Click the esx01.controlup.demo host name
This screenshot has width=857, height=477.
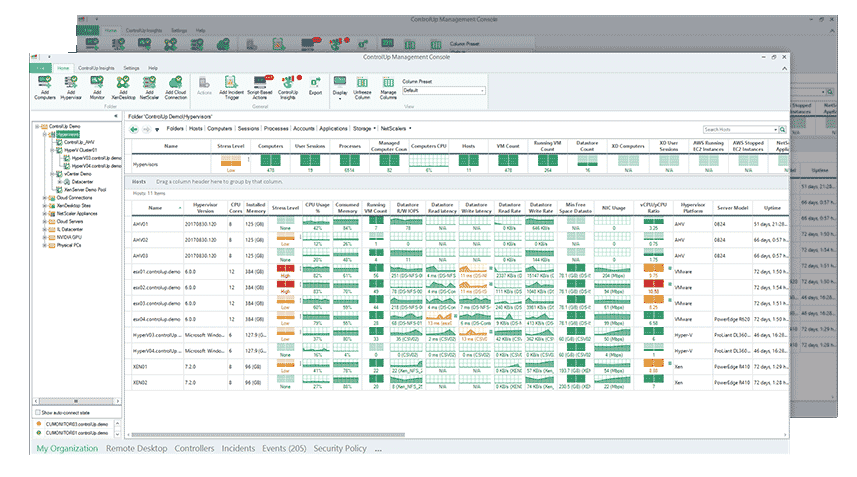pyautogui.click(x=156, y=272)
